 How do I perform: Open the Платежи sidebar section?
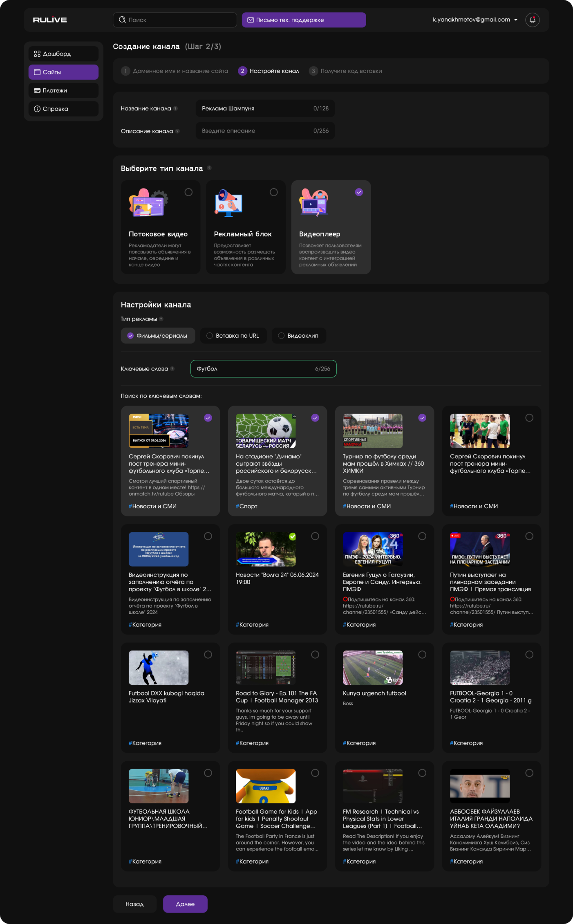click(63, 90)
